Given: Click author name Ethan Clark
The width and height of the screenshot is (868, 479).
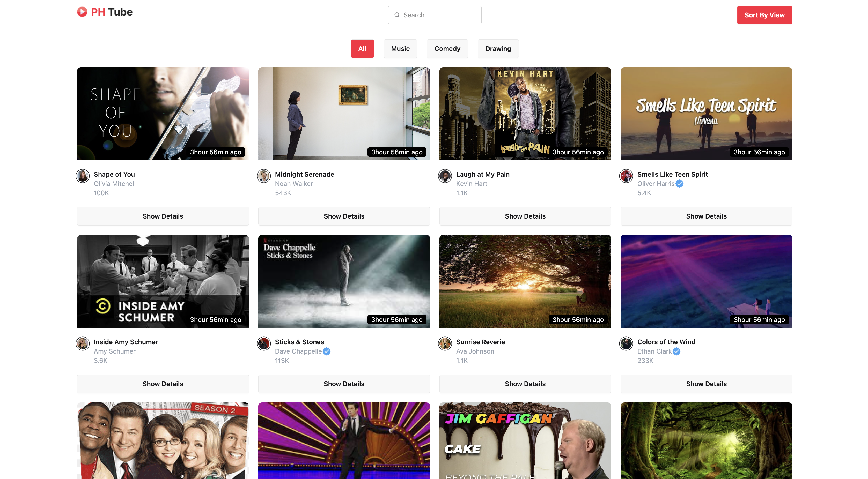Looking at the screenshot, I should point(654,351).
